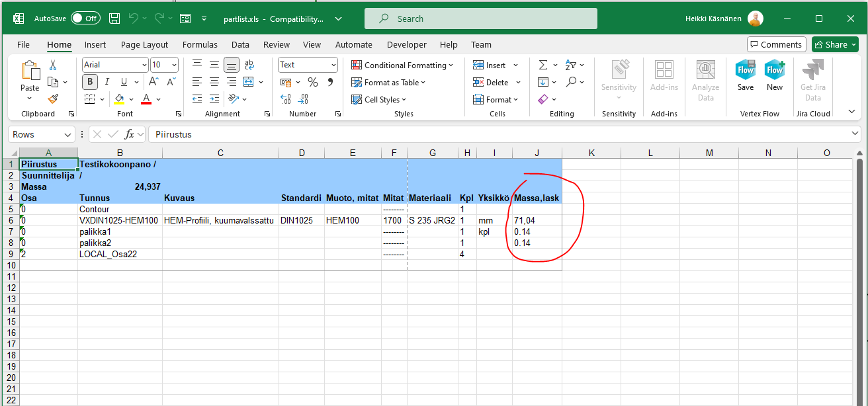Click the Percent Style icon
The image size is (868, 406).
[313, 82]
